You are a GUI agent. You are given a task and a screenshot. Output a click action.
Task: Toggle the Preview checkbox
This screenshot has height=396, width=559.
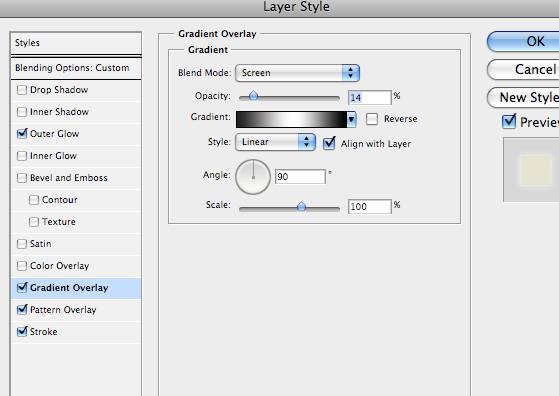point(508,122)
